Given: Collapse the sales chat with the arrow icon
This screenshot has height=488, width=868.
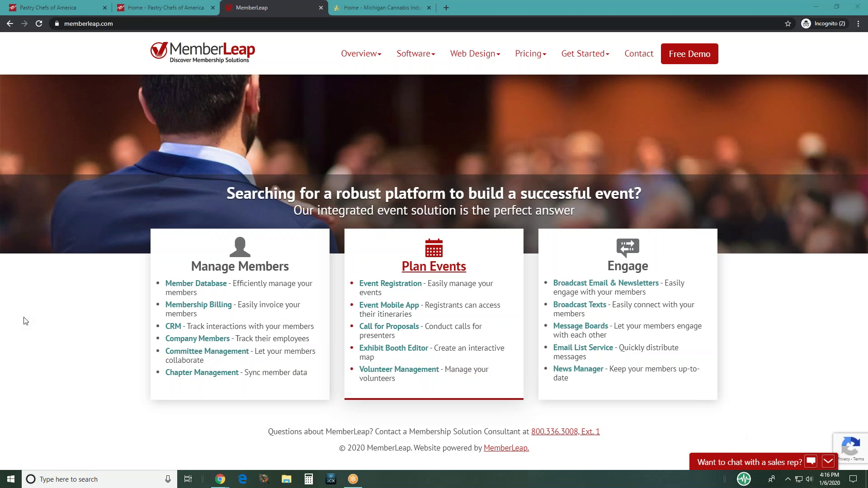Looking at the screenshot, I should click(x=828, y=461).
